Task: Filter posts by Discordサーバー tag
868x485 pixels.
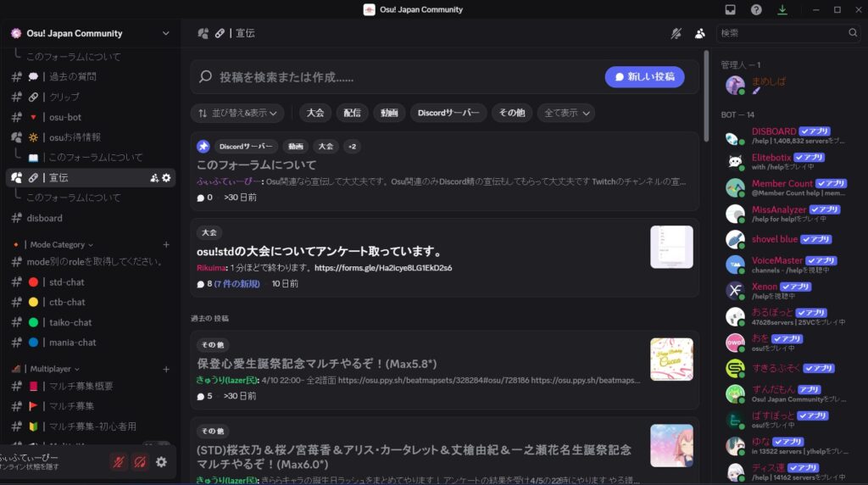Action: 448,113
